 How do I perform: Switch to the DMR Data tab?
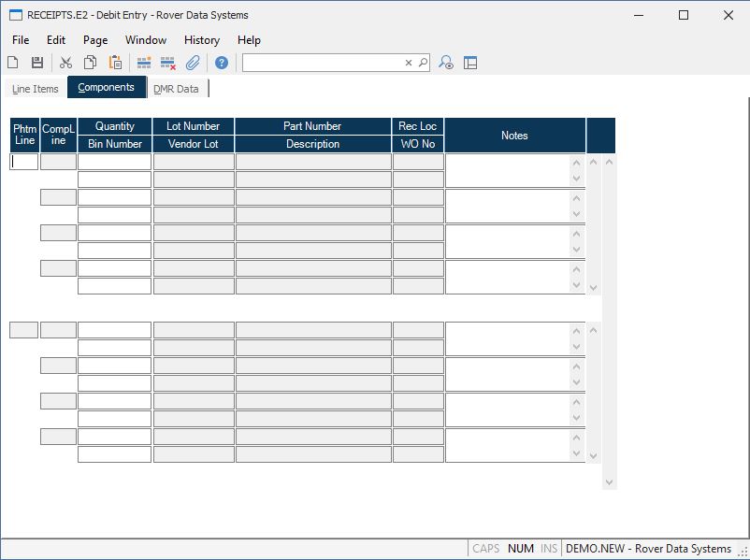tap(176, 89)
